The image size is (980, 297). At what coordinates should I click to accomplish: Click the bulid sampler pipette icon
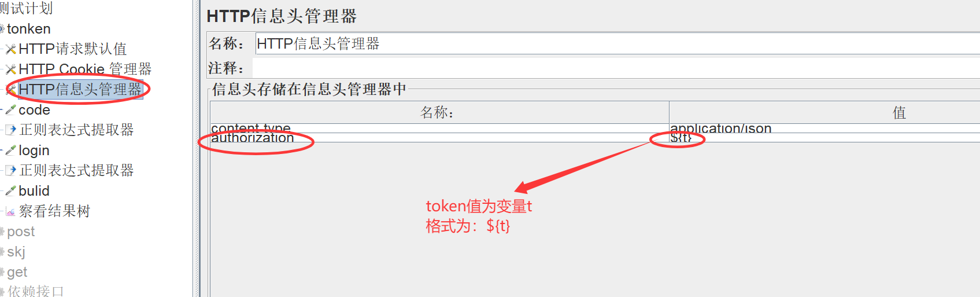tap(10, 191)
